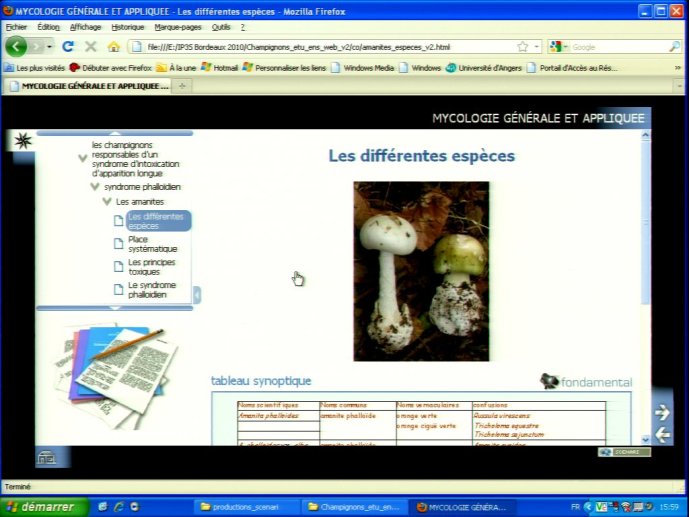Switch to Champignons_etu_en... taskbar folder
The height and width of the screenshot is (517, 689).
tap(354, 507)
